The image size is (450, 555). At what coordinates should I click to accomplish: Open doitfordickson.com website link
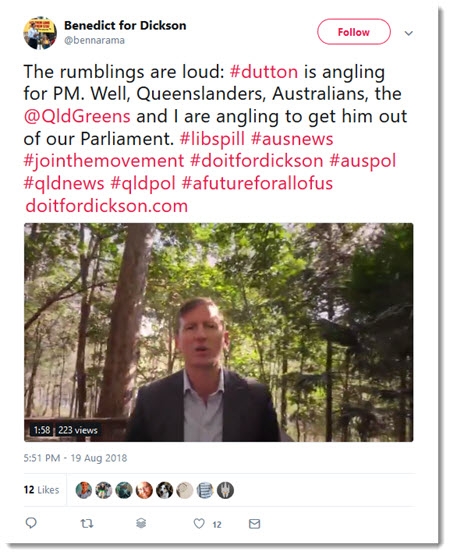click(107, 206)
